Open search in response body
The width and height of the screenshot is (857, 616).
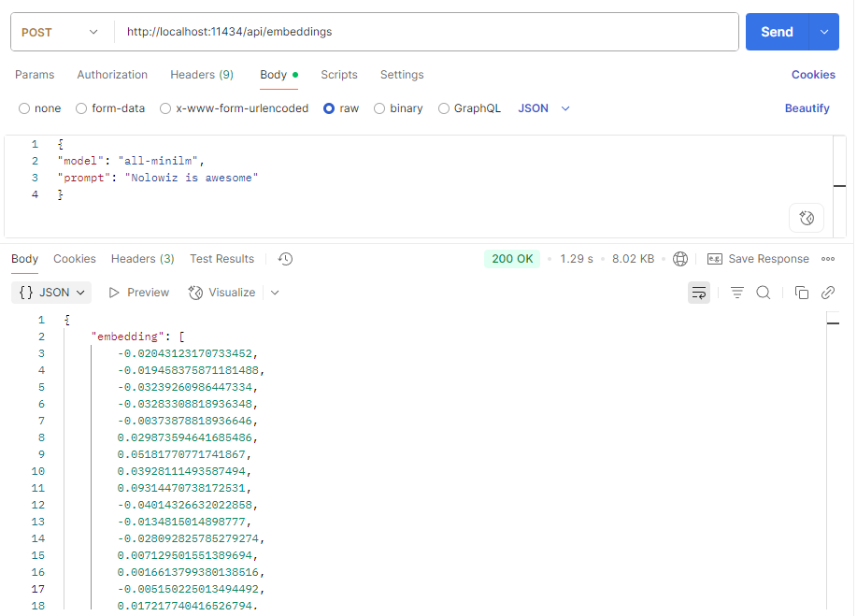click(x=764, y=293)
